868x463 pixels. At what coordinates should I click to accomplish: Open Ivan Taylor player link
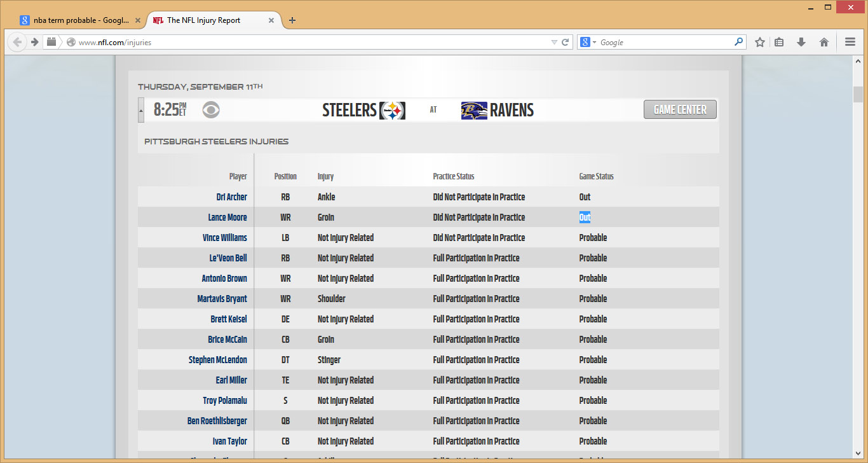coord(230,441)
